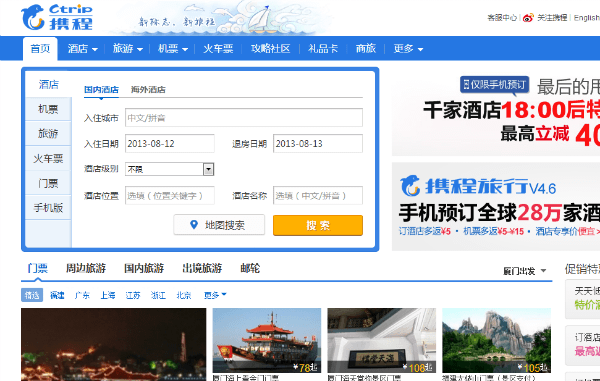Select the 火车票 side tab in search box

[x=48, y=158]
